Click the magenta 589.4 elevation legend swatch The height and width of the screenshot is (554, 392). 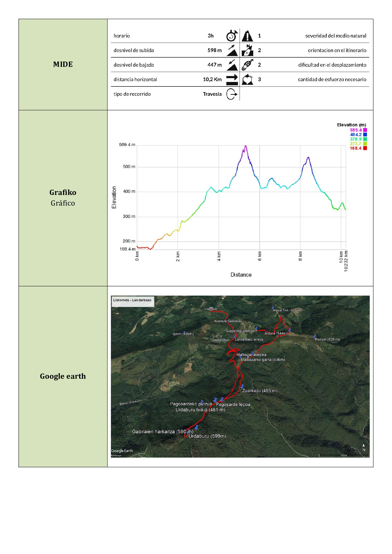pos(365,130)
